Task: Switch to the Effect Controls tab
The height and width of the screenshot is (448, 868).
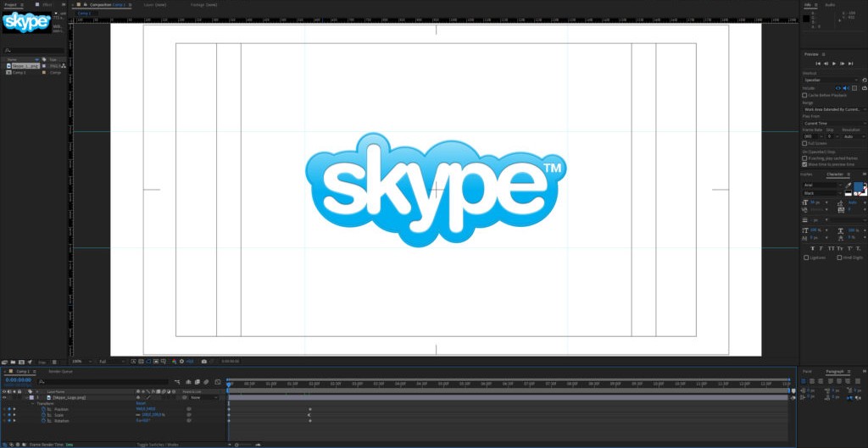Action: pos(47,4)
